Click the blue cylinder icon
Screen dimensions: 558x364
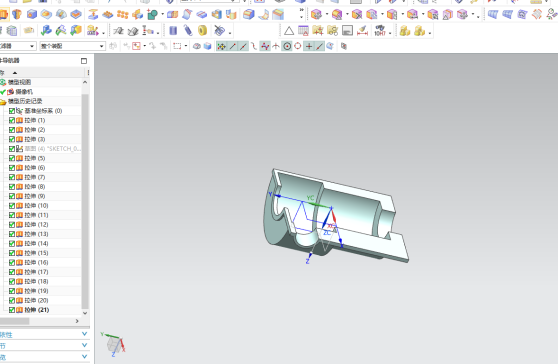(x=173, y=31)
